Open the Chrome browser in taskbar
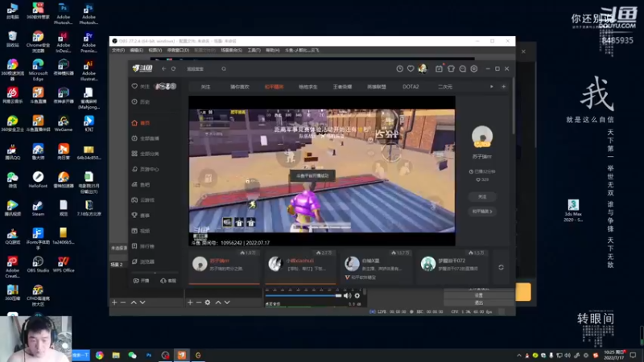644x362 pixels. tap(100, 355)
